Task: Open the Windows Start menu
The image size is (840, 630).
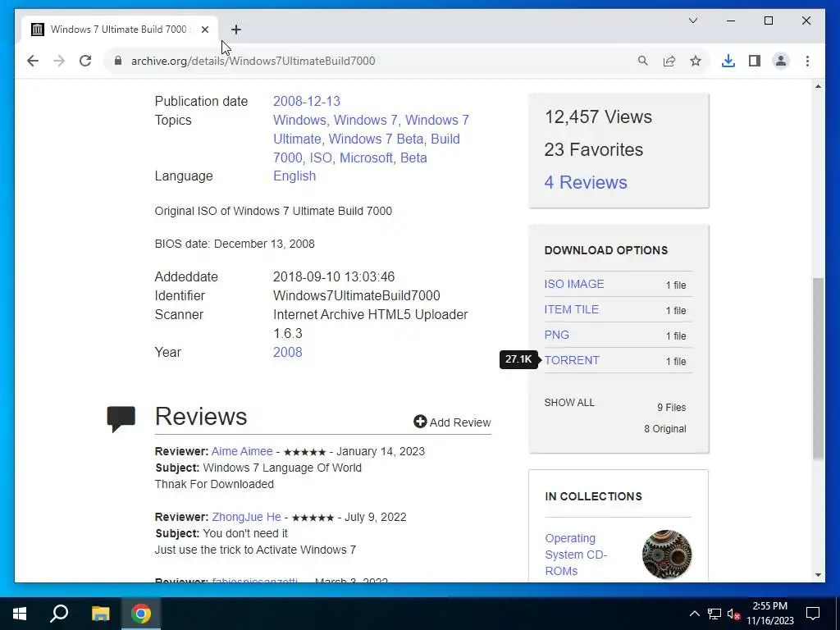Action: pyautogui.click(x=20, y=614)
